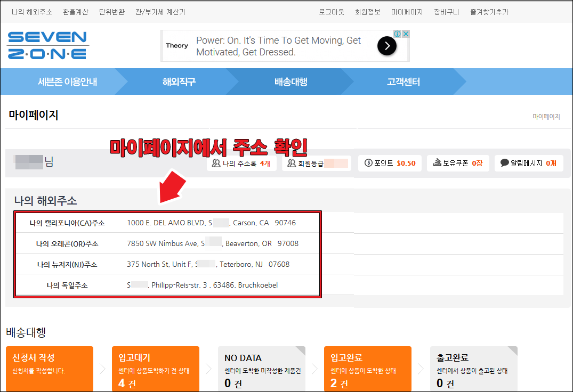Screen dimensions: 573x392
Task: Open 보유쿠폰 coupon list
Action: [457, 164]
